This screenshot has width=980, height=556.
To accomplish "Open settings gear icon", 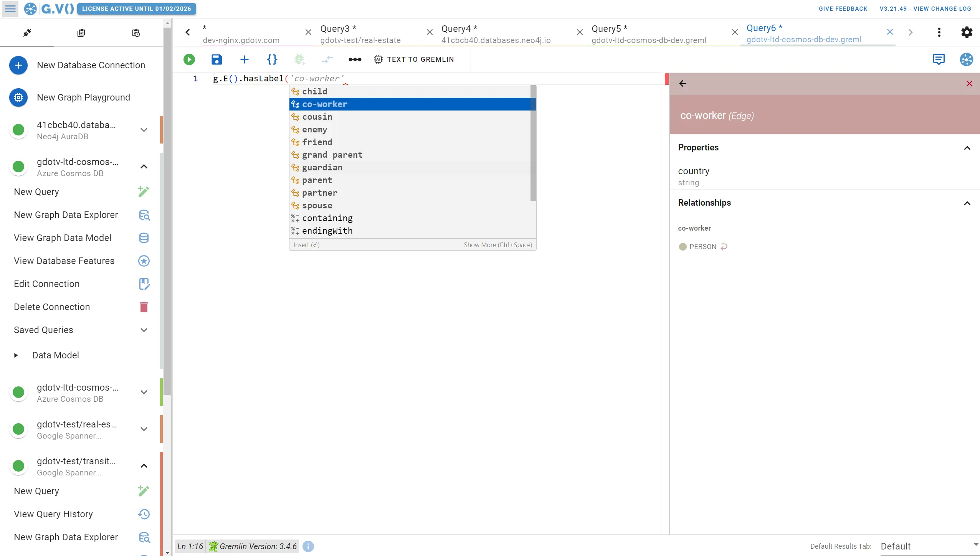I will [x=967, y=32].
